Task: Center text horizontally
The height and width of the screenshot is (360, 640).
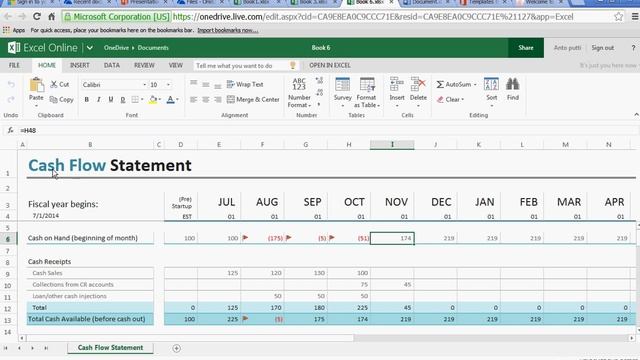Action: (x=206, y=99)
